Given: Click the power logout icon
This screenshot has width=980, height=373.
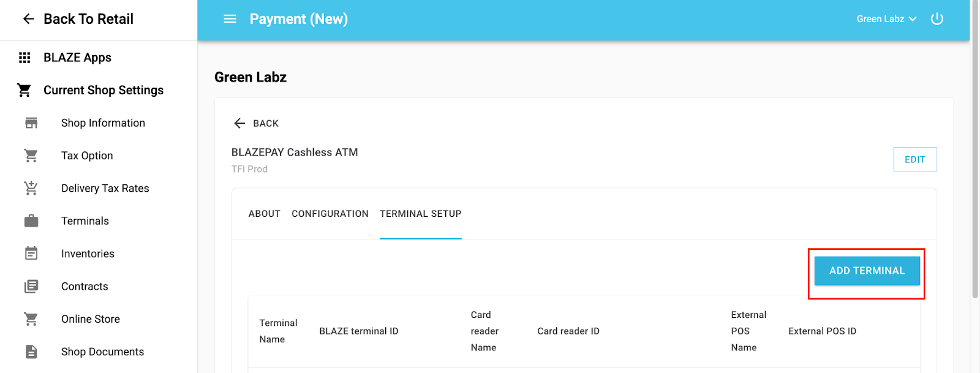Looking at the screenshot, I should tap(937, 19).
